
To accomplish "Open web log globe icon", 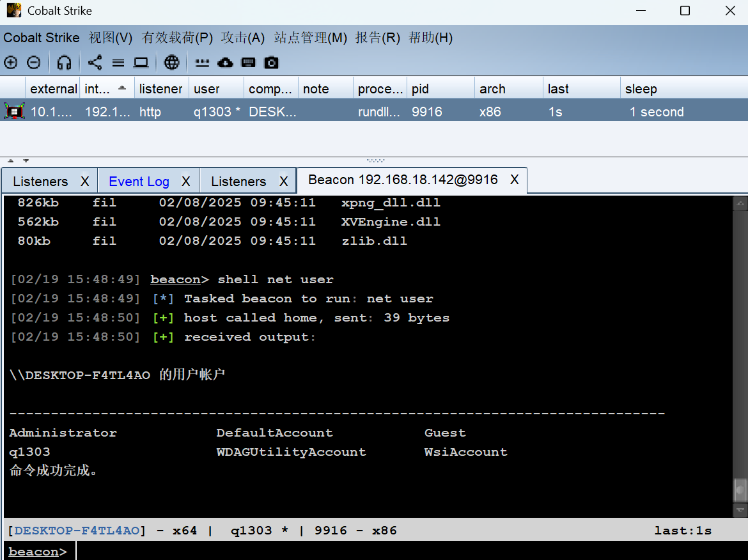I will (172, 63).
